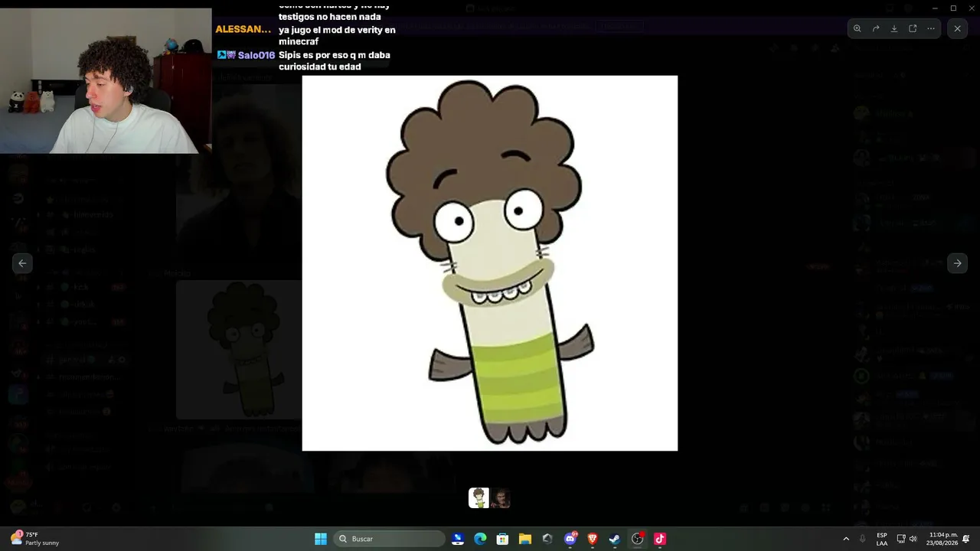Change the ESP LAA input language
Screen dimensions: 980x551
click(882, 539)
